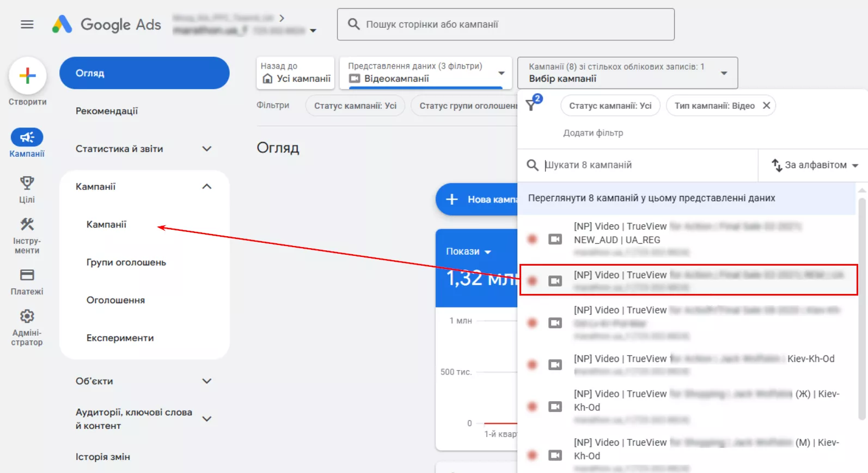Open Tools wrench icon in sidebar
This screenshot has width=868, height=473.
point(27,224)
